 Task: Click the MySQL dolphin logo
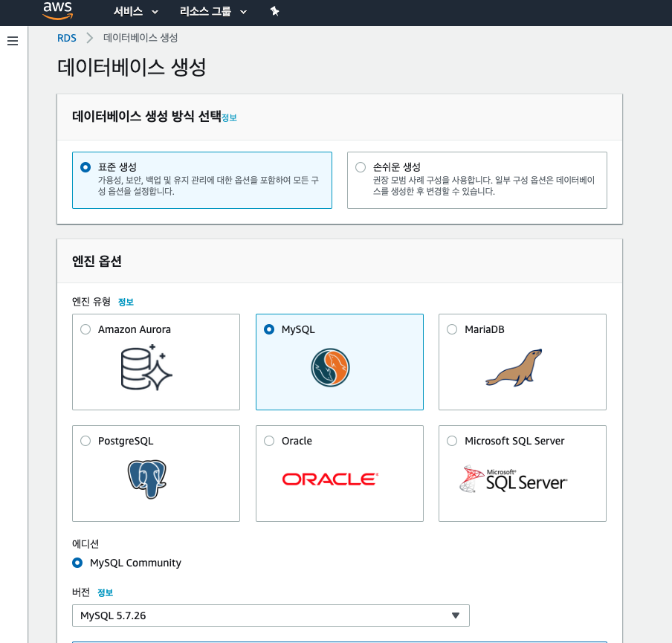pyautogui.click(x=331, y=368)
